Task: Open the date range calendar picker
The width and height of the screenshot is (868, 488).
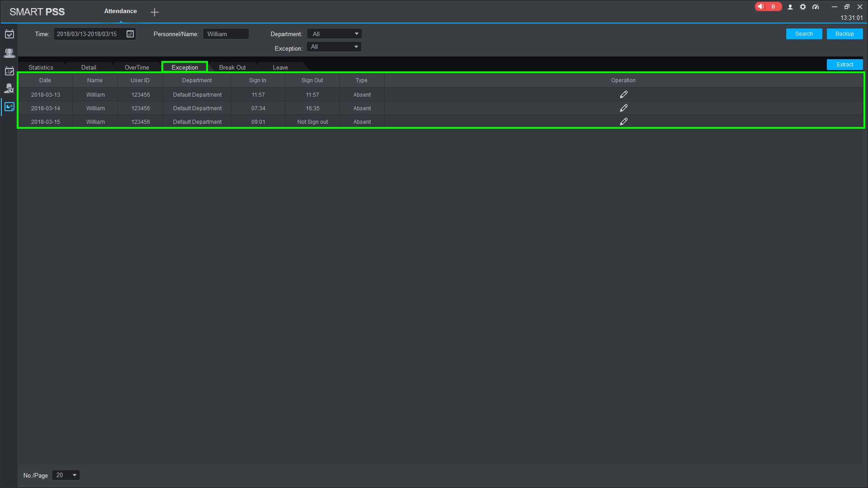Action: click(x=130, y=34)
